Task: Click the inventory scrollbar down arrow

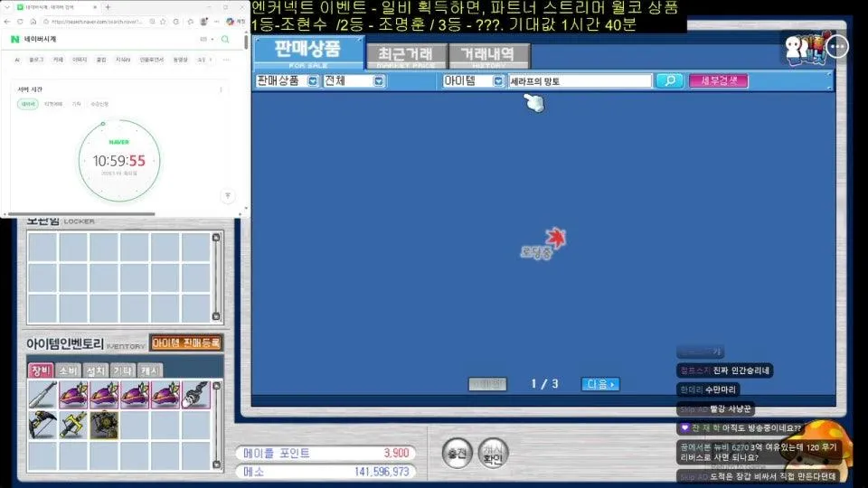Action: pyautogui.click(x=216, y=465)
